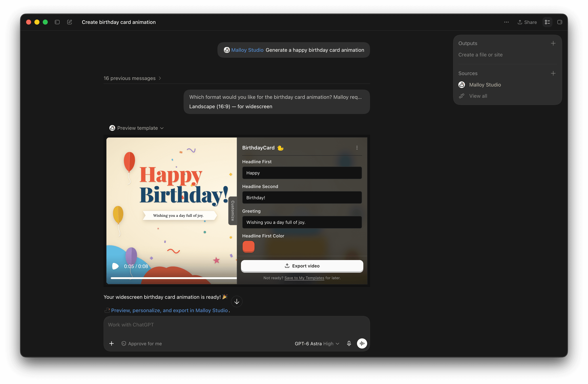The width and height of the screenshot is (588, 384).
Task: Seek along the video progress bar
Action: (174, 278)
